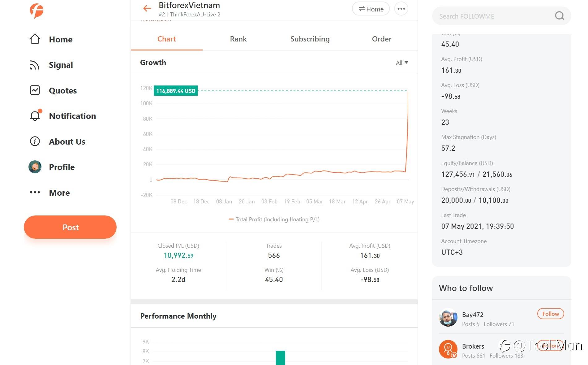588x365 pixels.
Task: Create a new post with Post button
Action: coord(70,227)
